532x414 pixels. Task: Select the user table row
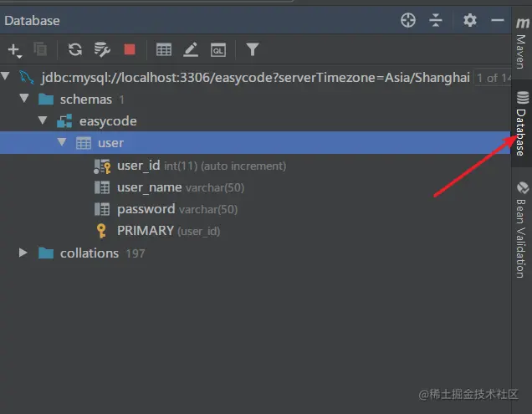point(255,143)
